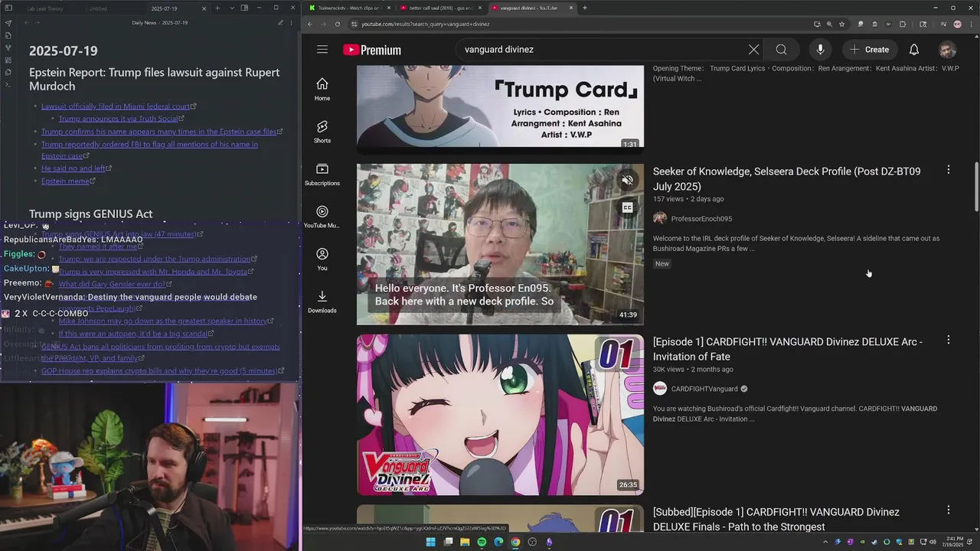
Task: Reload the YouTube page
Action: (338, 24)
